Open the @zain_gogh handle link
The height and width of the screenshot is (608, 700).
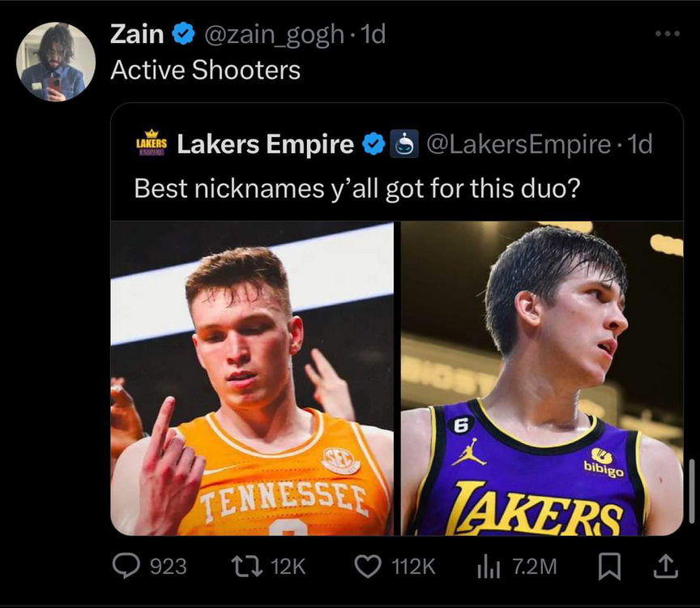[x=272, y=34]
